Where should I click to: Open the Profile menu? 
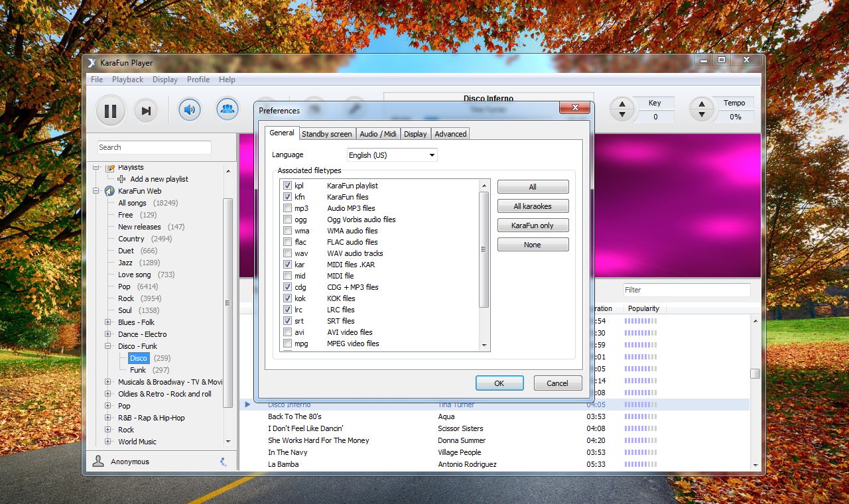coord(198,80)
